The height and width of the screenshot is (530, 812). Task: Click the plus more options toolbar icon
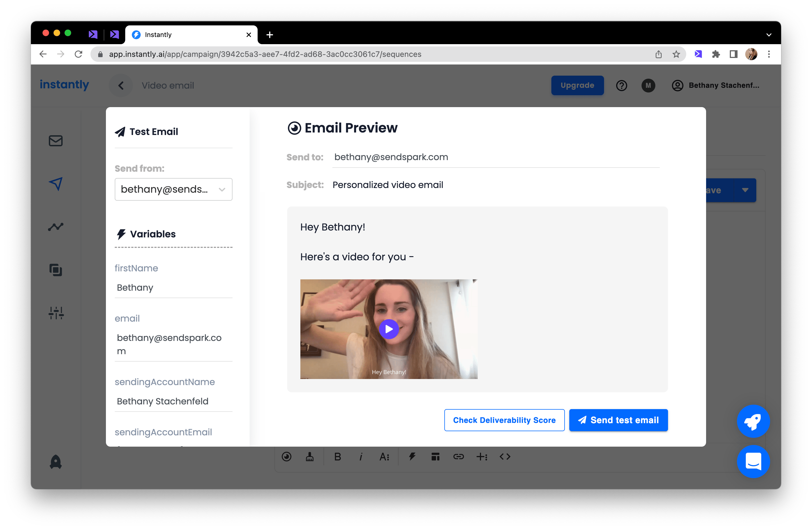(482, 457)
